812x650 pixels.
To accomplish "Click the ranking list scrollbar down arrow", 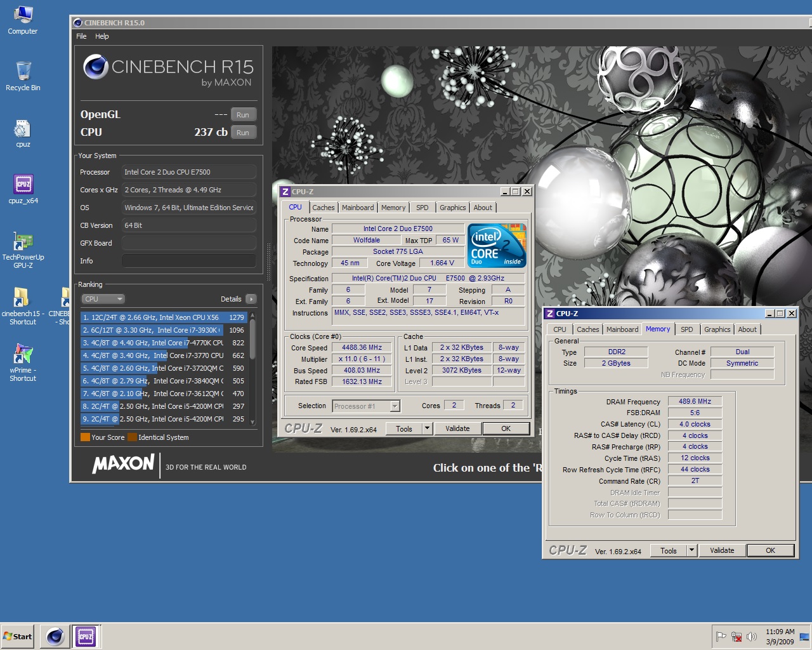I will pyautogui.click(x=252, y=422).
